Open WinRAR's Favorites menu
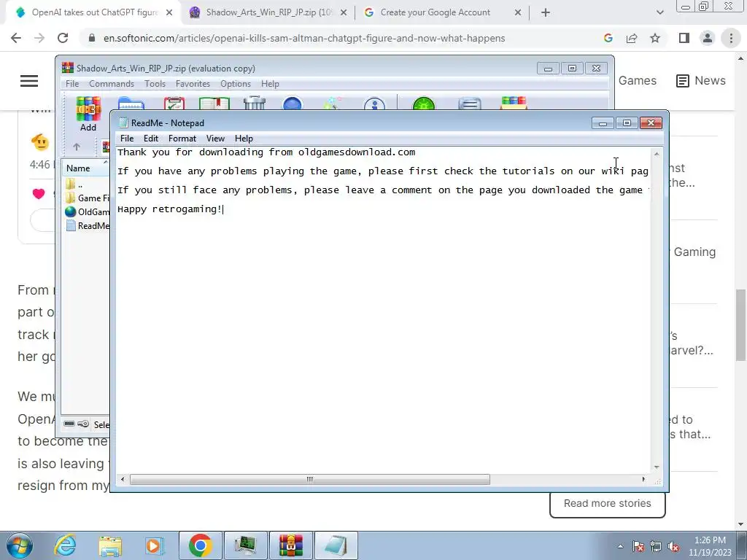Screen dimensions: 747x560 (x=193, y=84)
